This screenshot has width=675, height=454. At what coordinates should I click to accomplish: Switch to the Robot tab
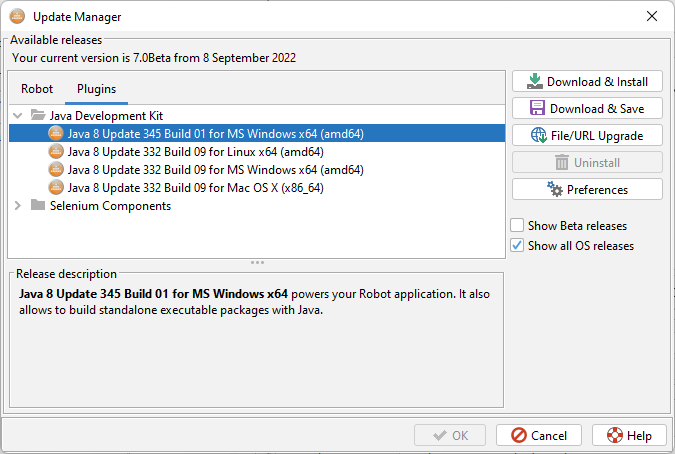pyautogui.click(x=37, y=89)
